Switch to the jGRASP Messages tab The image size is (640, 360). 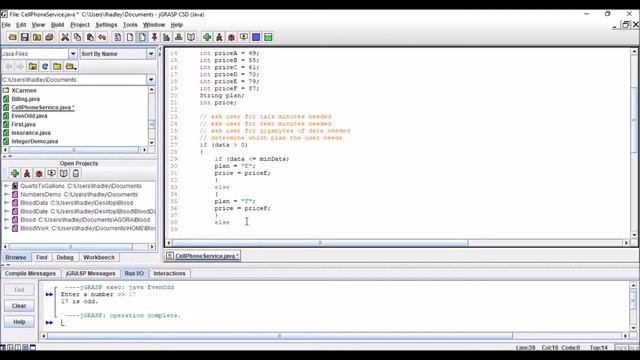[x=91, y=273]
